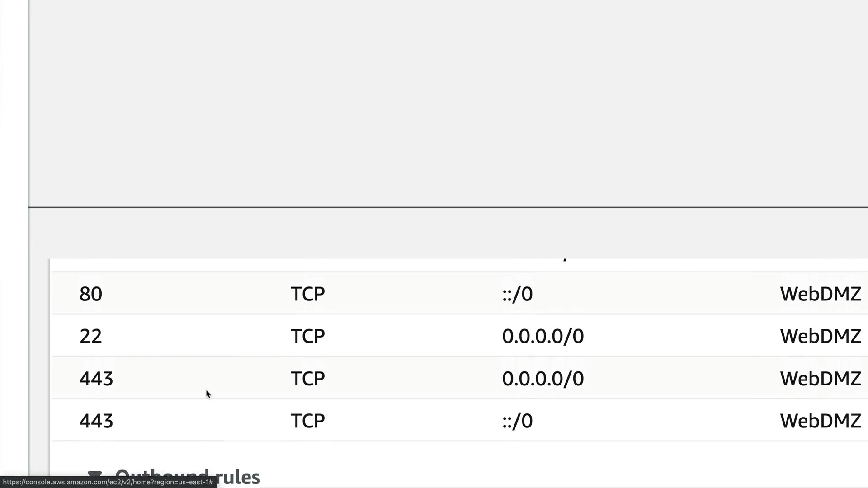This screenshot has width=868, height=488.
Task: Select the port 22 cell
Action: (91, 336)
